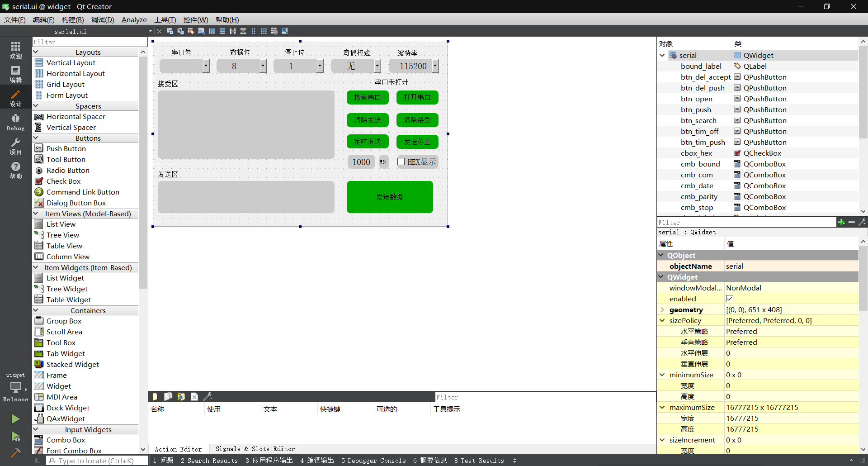Apply vertical splitter layout icon

coord(243,31)
